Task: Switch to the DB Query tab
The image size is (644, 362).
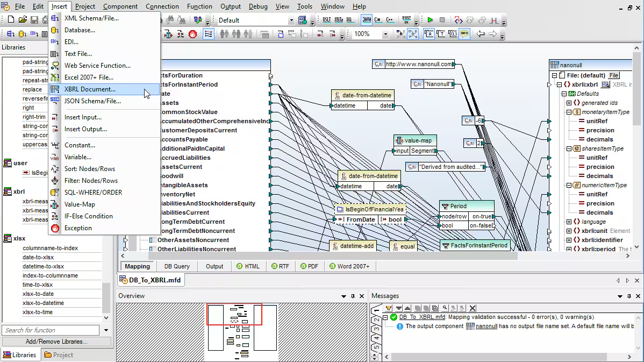Action: click(177, 266)
